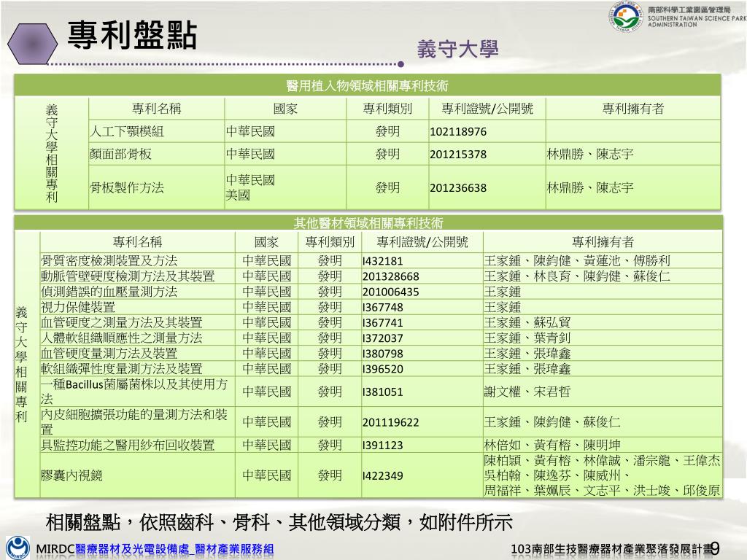Click the 醫用植入物領域相關專利技術 table header
This screenshot has width=747, height=560.
[x=367, y=86]
